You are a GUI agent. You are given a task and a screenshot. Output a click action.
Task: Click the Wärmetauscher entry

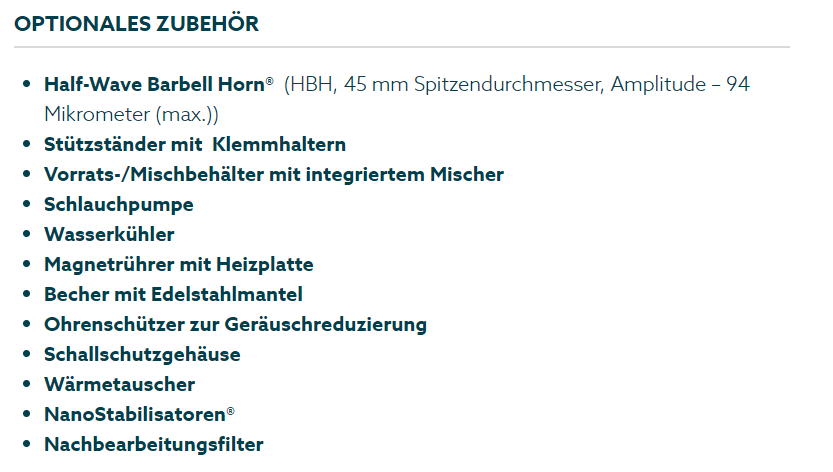pyautogui.click(x=119, y=384)
